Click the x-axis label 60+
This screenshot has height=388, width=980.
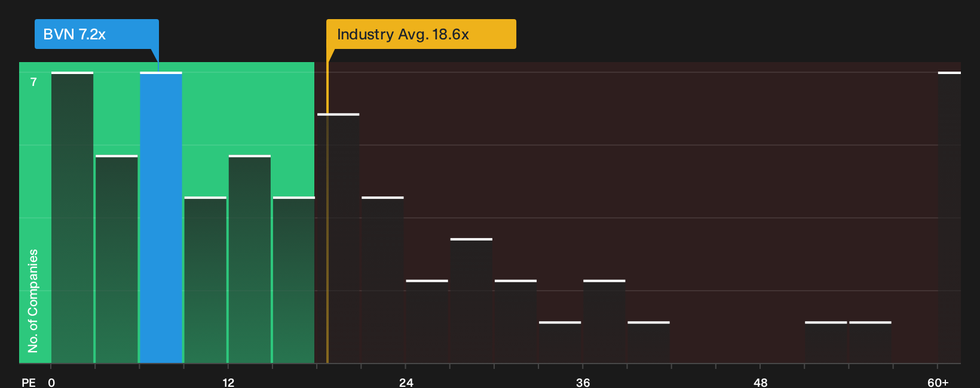[938, 382]
